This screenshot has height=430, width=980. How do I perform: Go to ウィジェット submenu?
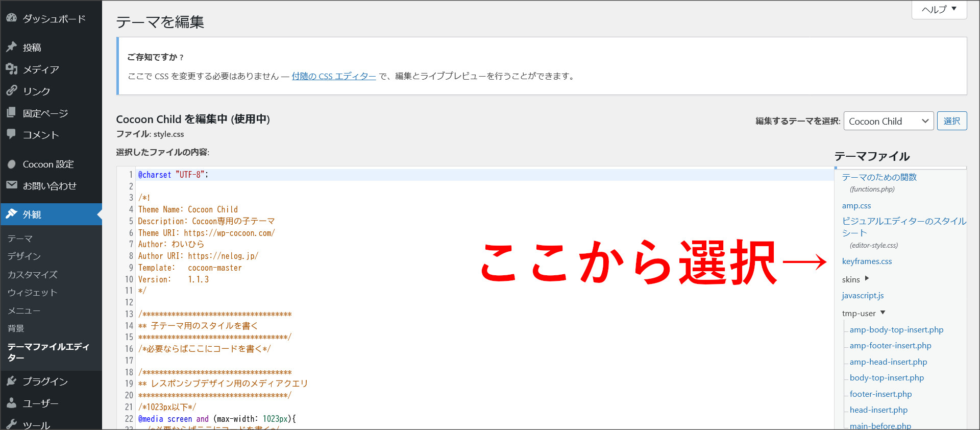32,292
